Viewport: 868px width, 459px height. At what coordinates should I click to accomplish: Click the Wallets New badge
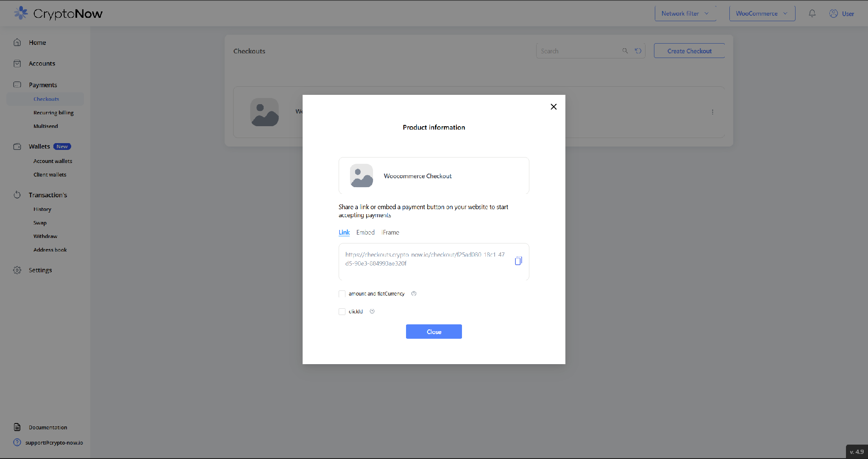coord(62,147)
